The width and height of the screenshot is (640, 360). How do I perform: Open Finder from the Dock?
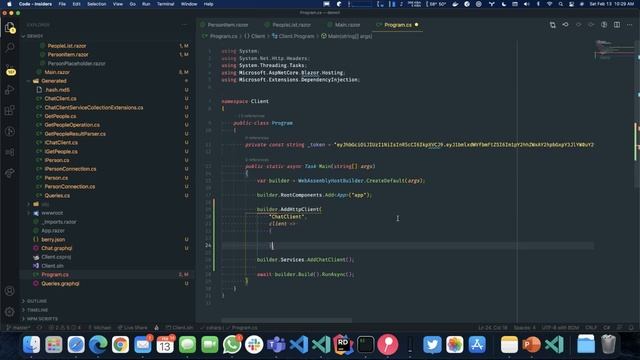pos(31,345)
